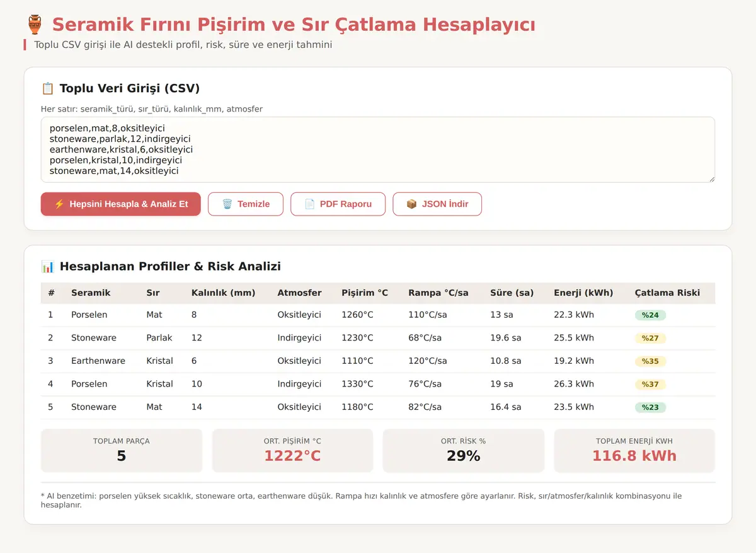Click the package icon on JSON İndir
The height and width of the screenshot is (553, 756).
tap(411, 204)
